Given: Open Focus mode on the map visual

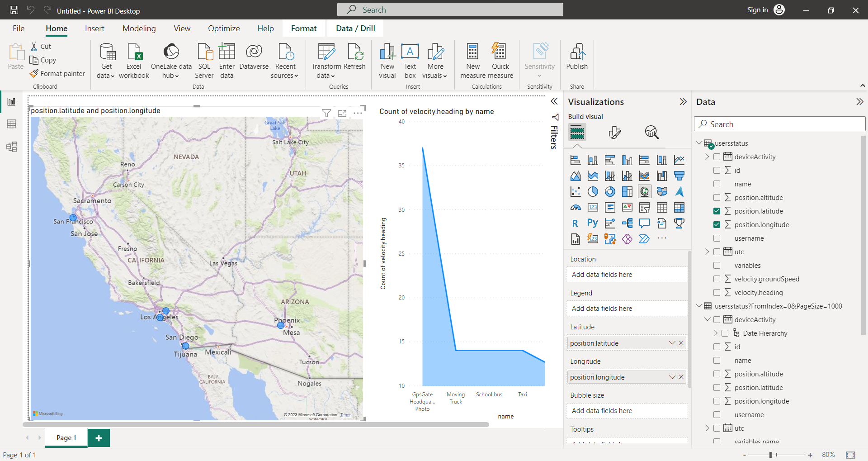Looking at the screenshot, I should click(x=342, y=113).
